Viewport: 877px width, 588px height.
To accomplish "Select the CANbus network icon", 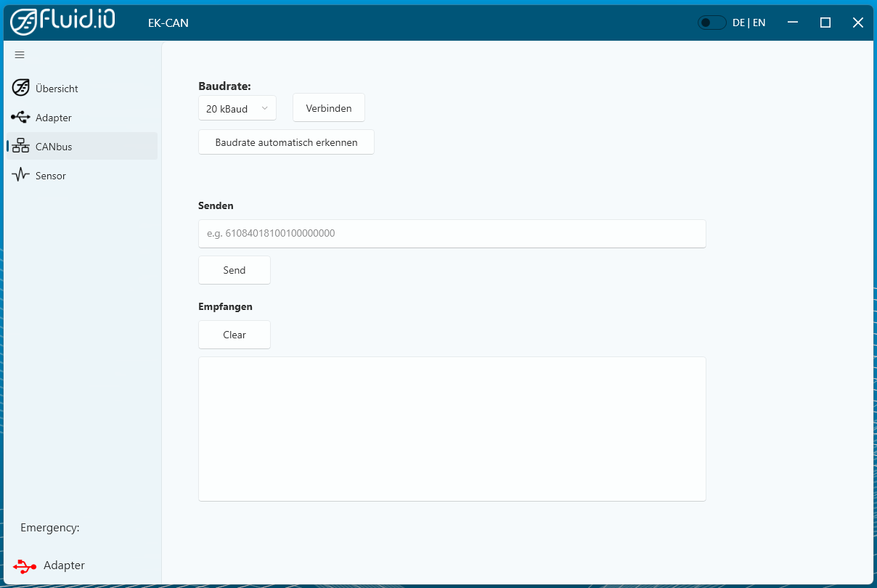I will click(x=20, y=146).
